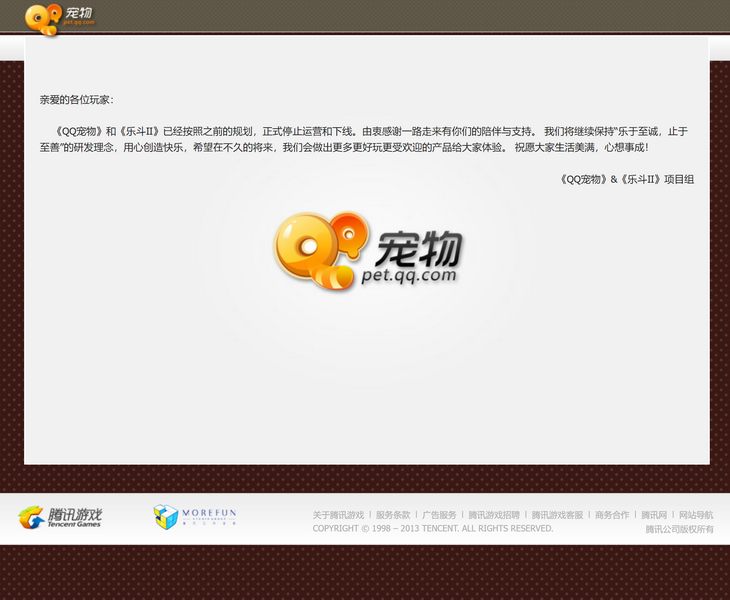Viewport: 730px width, 600px height.
Task: Click the shutdown announcement paragraph
Action: click(364, 139)
